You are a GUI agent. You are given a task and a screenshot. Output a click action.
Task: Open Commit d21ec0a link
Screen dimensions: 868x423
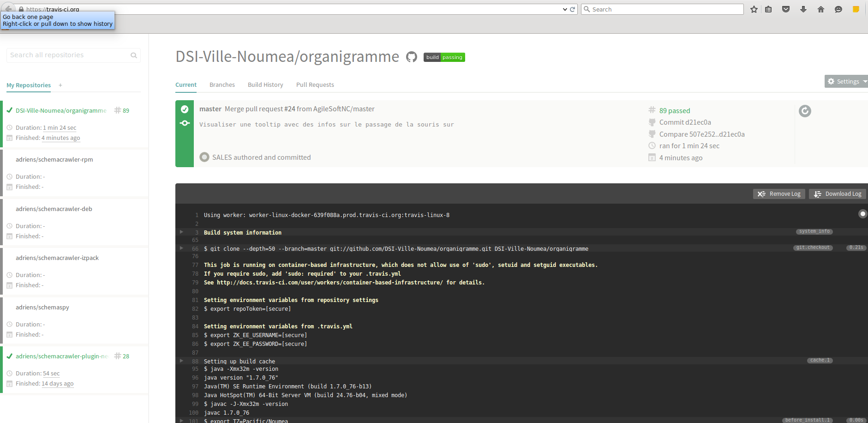pyautogui.click(x=685, y=122)
